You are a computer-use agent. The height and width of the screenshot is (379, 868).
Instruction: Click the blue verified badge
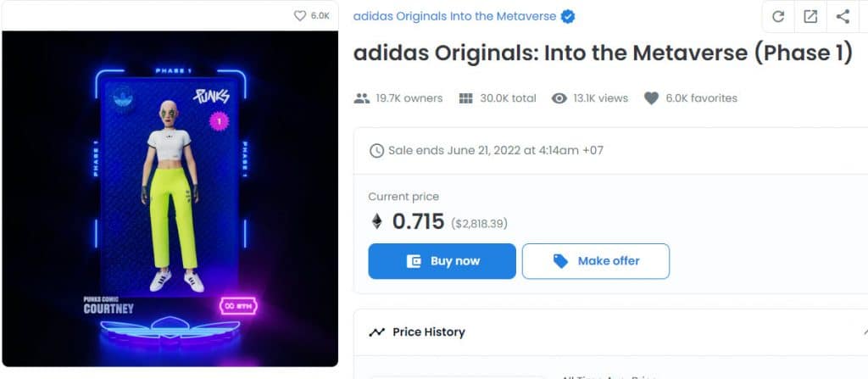click(570, 16)
